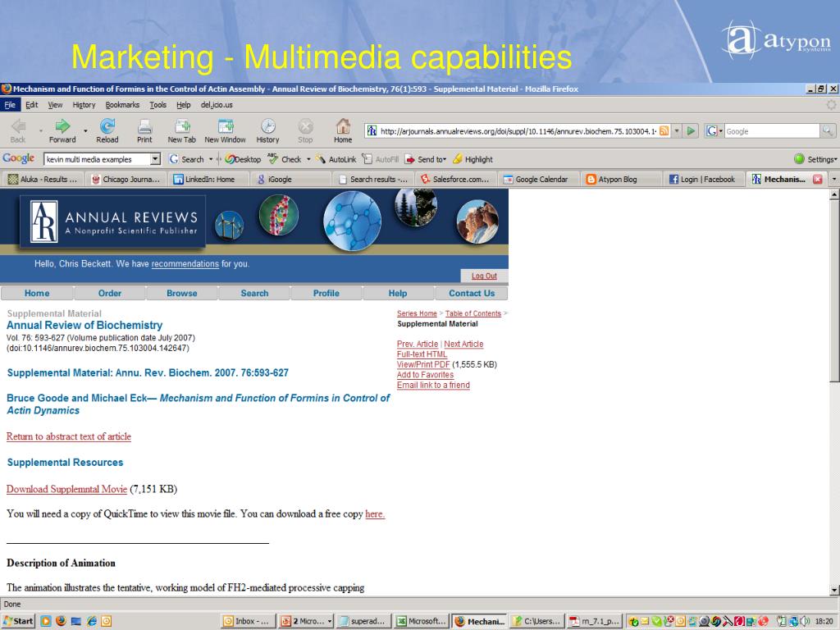Screen dimensions: 840x630
Task: Click the Series Home breadcrumb link
Action: (417, 313)
